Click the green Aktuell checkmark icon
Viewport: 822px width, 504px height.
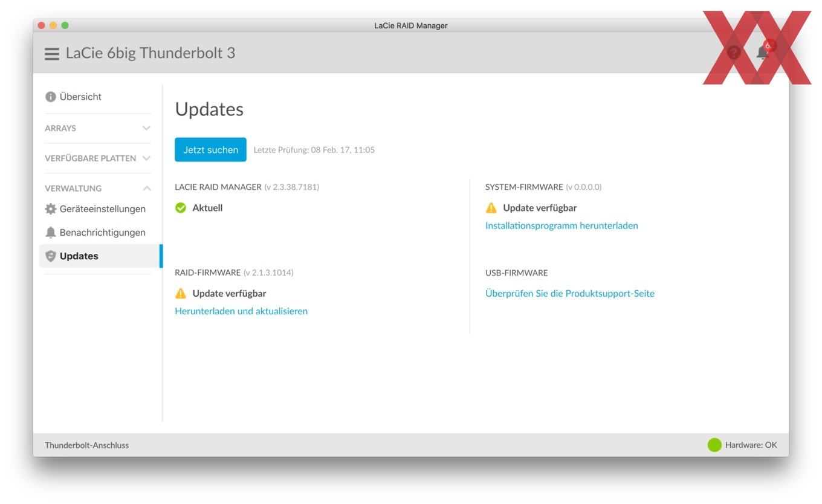(x=180, y=208)
